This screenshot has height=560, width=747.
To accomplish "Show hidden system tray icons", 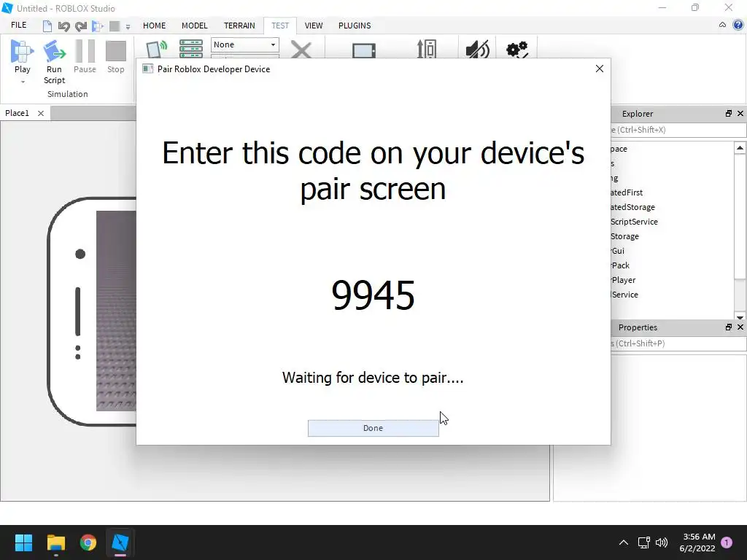I will (x=623, y=542).
